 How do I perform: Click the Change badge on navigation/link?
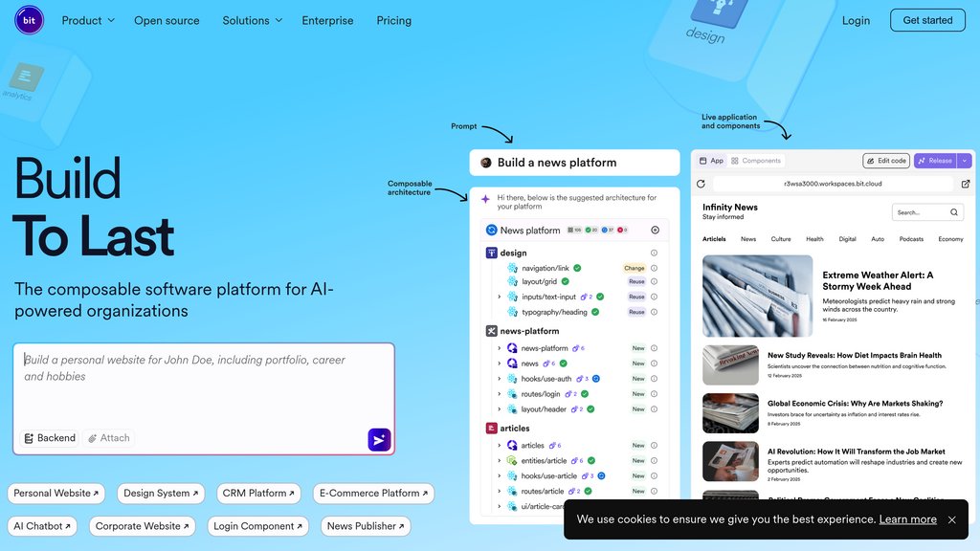(634, 268)
